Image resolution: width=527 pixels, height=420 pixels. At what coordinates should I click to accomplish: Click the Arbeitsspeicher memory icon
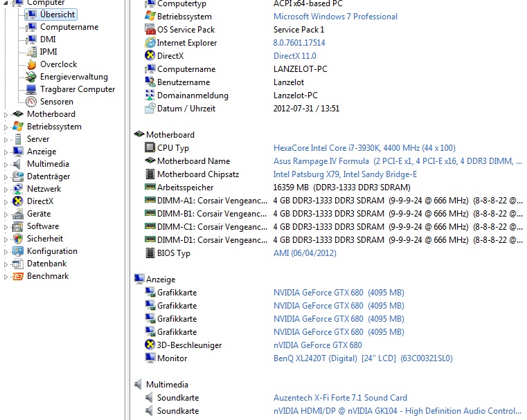pyautogui.click(x=150, y=187)
